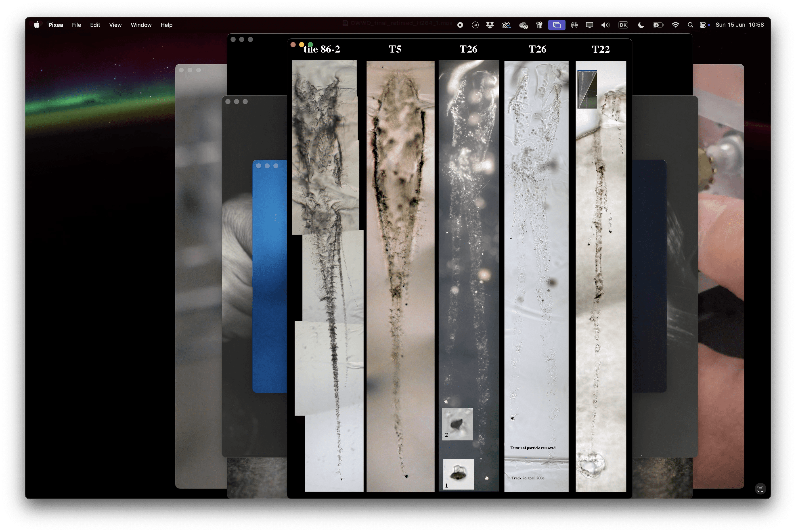Click the screen recording stop icon
796x532 pixels.
(460, 25)
